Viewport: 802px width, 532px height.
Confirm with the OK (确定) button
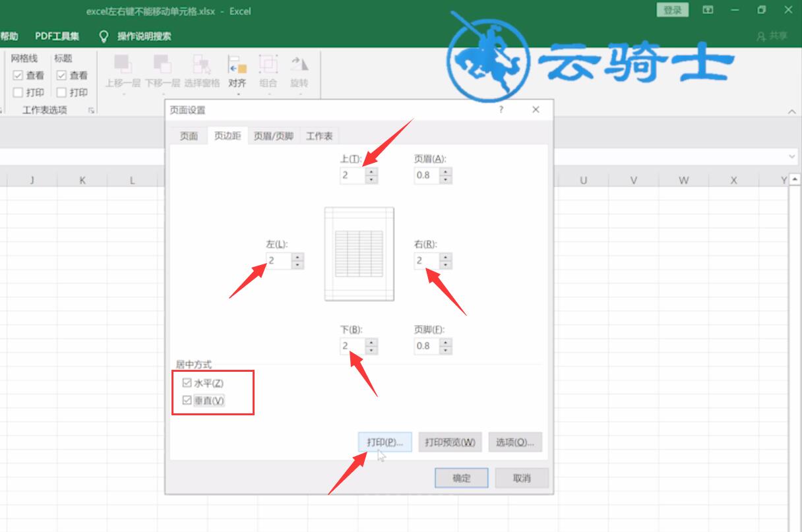pos(462,478)
